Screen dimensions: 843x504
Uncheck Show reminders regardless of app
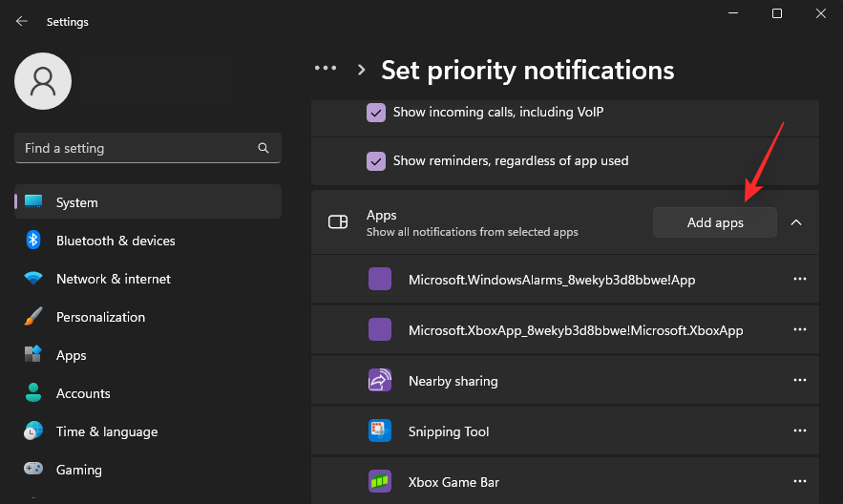pyautogui.click(x=376, y=161)
